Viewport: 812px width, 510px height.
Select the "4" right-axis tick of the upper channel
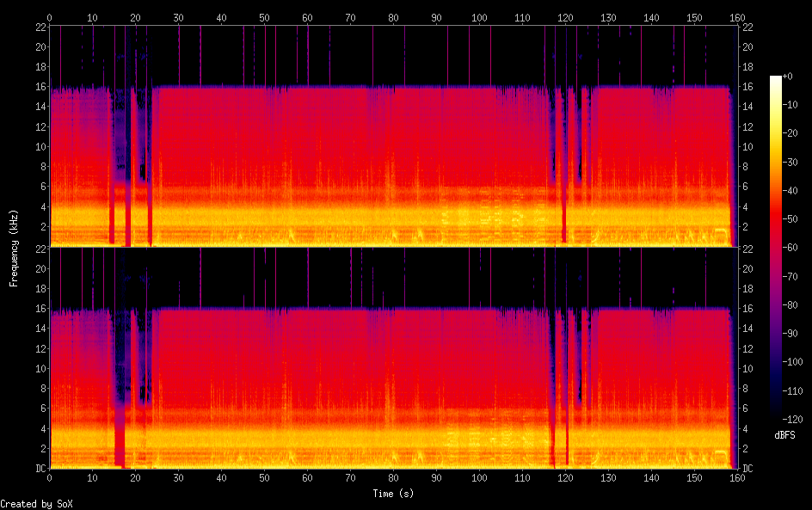tap(745, 207)
